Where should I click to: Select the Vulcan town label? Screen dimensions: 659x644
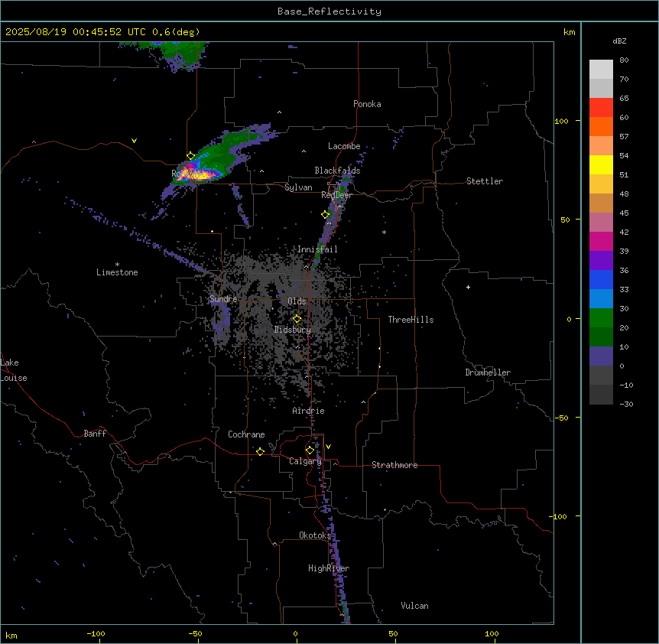click(x=414, y=606)
